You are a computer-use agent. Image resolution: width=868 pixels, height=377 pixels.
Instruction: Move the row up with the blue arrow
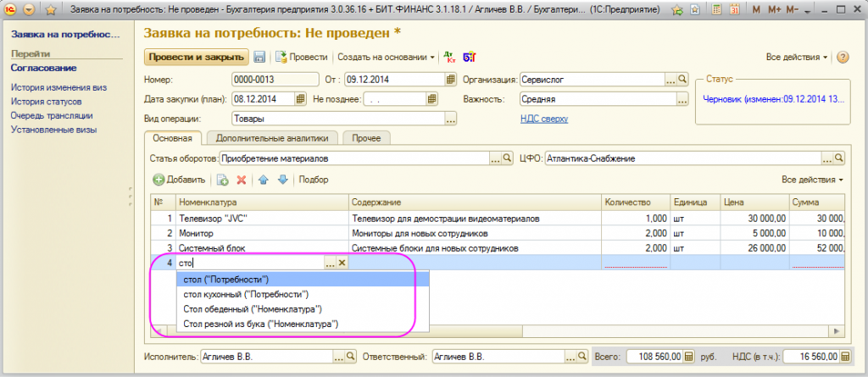pos(264,180)
